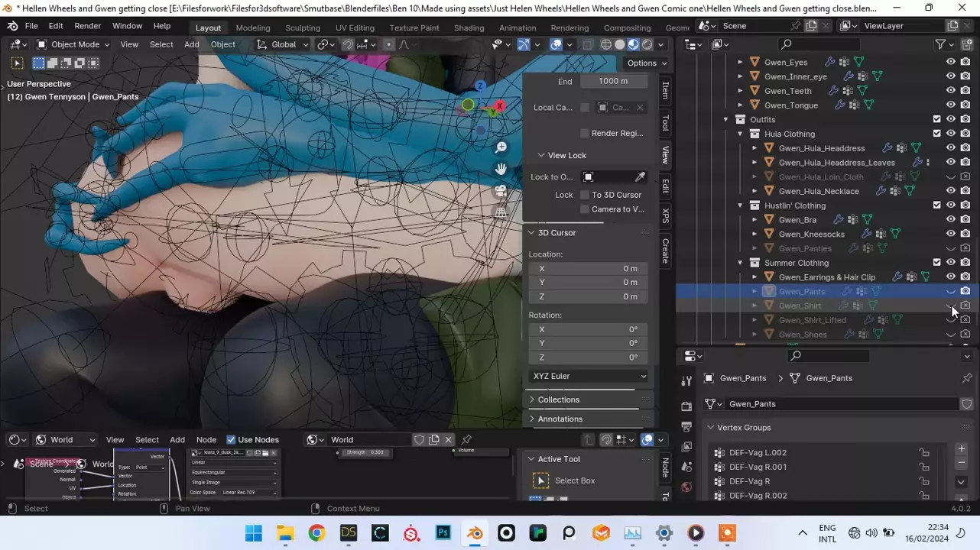The image size is (980, 550).
Task: Switch to the Sculpting workspace tab
Action: (x=303, y=27)
